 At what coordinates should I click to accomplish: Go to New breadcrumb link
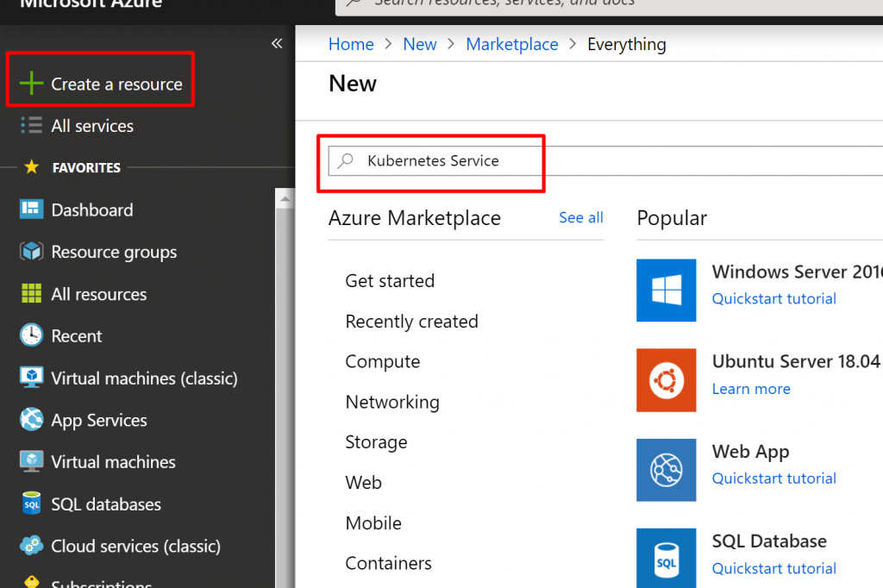(x=420, y=45)
